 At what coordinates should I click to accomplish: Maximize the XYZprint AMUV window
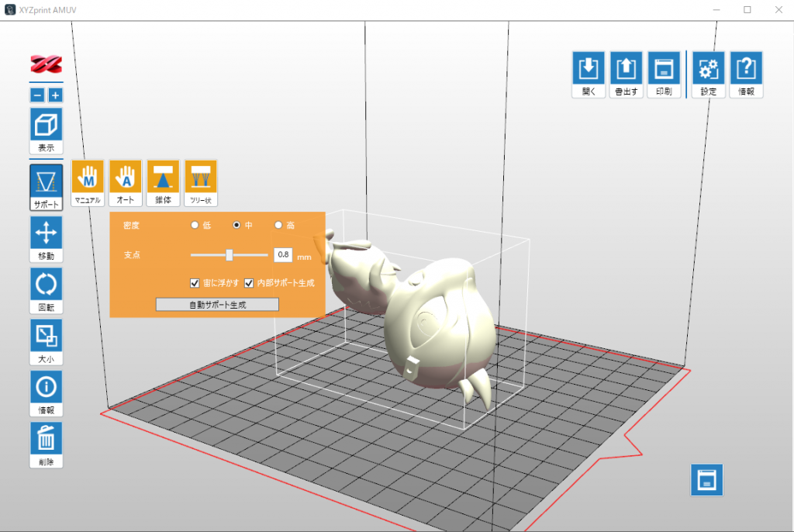(x=747, y=9)
